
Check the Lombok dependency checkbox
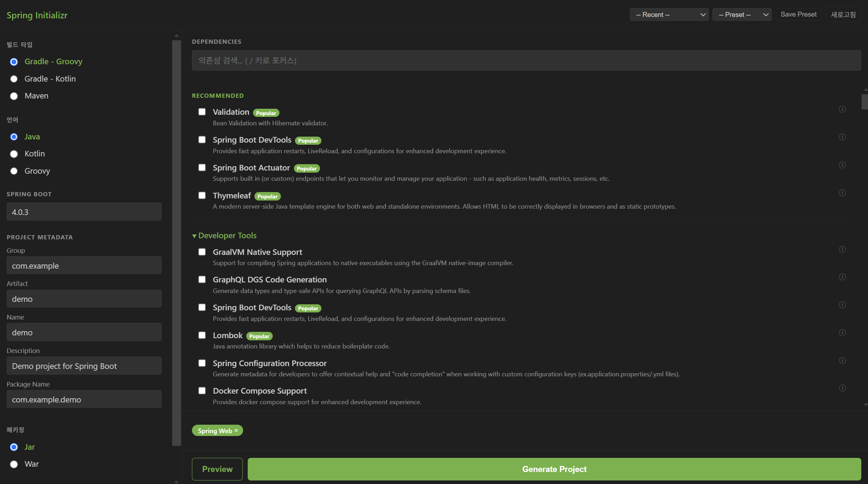202,335
